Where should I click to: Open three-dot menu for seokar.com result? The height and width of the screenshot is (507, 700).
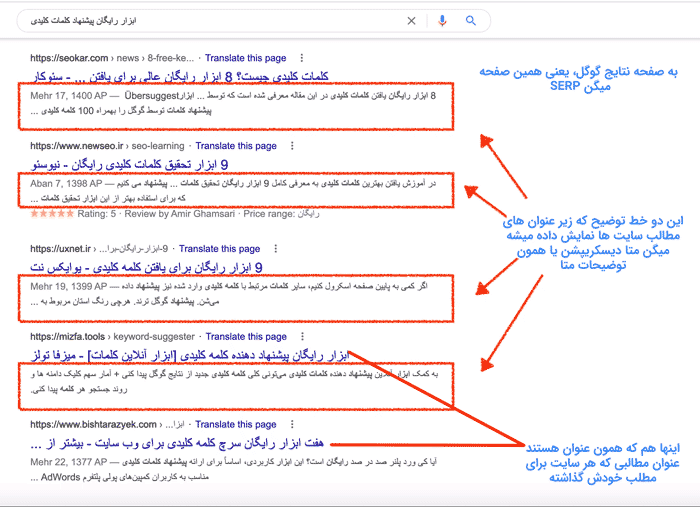pyautogui.click(x=302, y=59)
